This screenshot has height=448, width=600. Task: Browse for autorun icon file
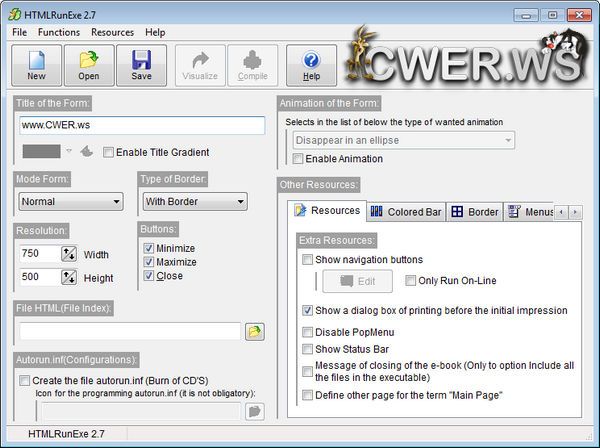click(254, 411)
